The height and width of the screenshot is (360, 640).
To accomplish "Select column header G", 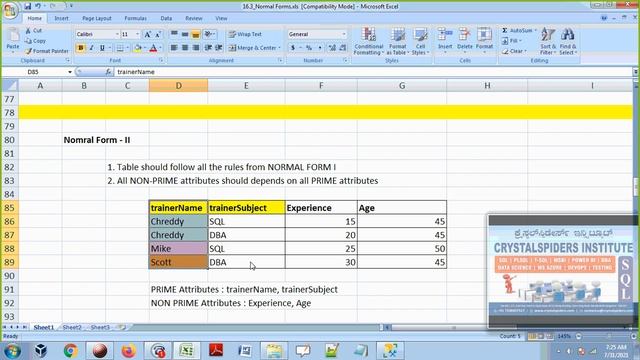I will click(402, 86).
